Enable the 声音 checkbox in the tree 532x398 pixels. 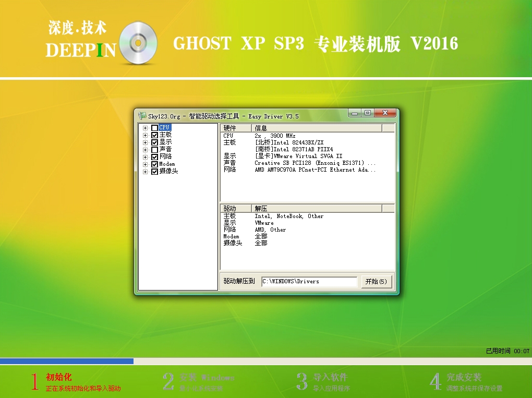[154, 150]
